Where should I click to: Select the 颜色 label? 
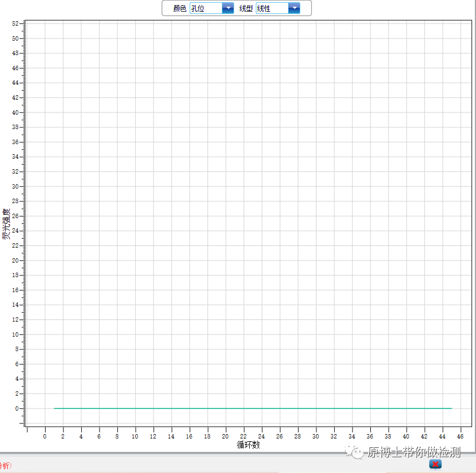180,8
